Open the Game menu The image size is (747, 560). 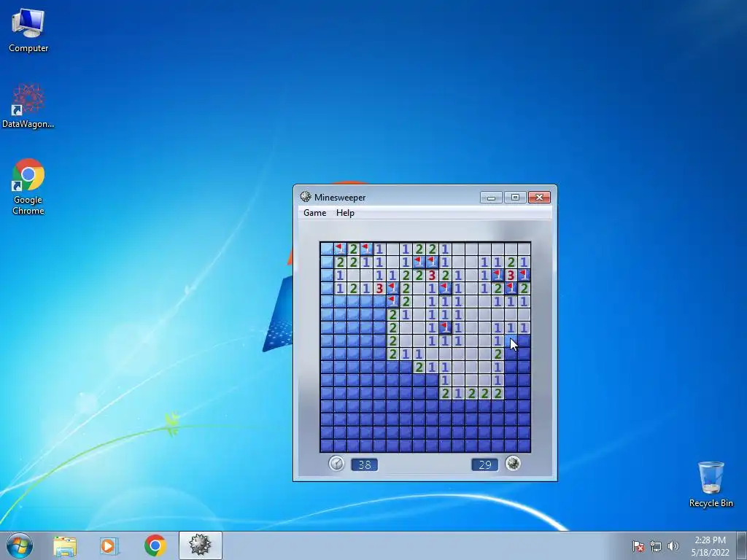[315, 213]
